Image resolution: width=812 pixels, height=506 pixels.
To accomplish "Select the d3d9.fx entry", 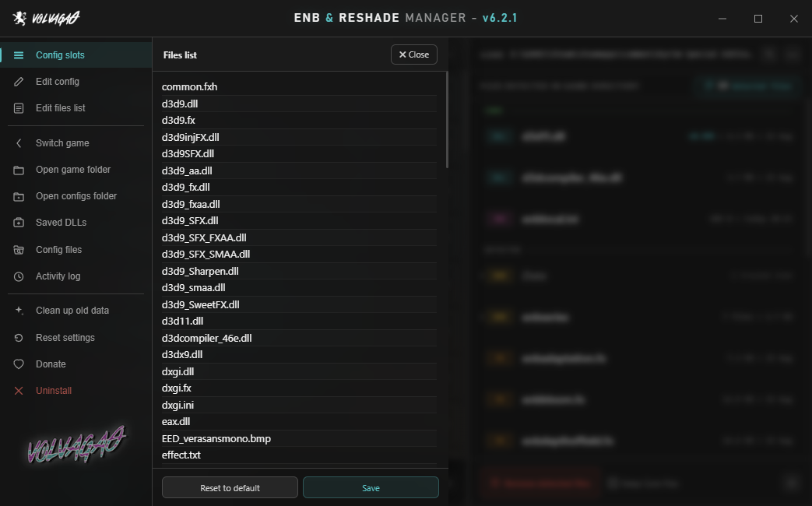I will (x=299, y=120).
